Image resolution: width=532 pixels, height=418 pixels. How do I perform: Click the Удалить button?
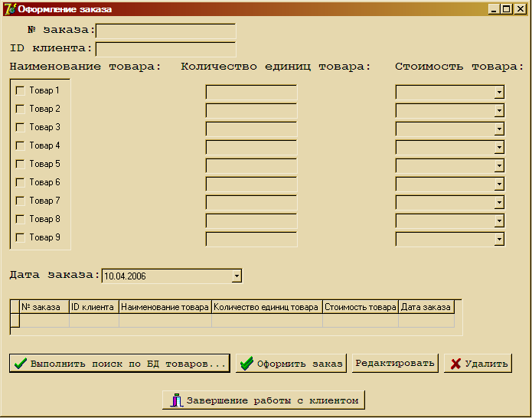coord(478,364)
